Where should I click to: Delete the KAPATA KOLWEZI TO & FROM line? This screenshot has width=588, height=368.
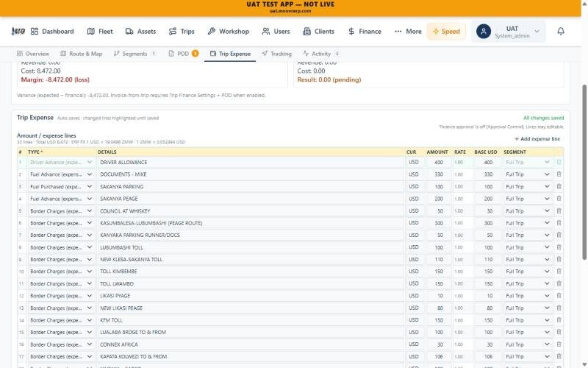(x=559, y=357)
